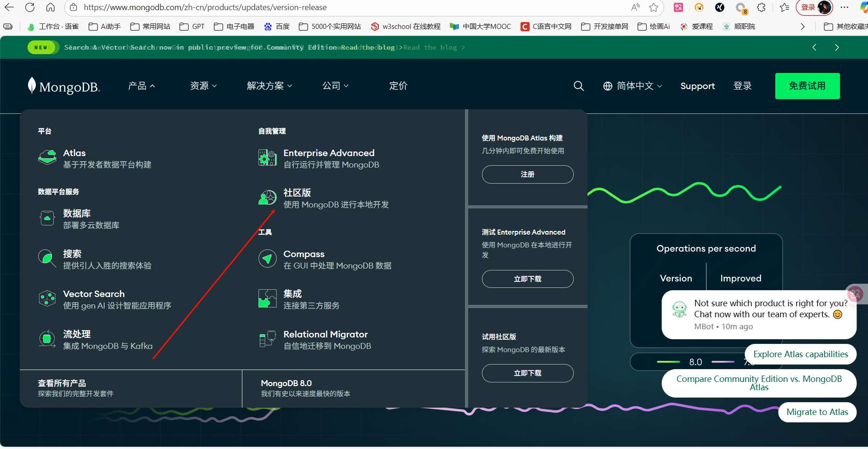Expand the 公司 menu
Viewport: 868px width, 449px height.
click(x=336, y=86)
